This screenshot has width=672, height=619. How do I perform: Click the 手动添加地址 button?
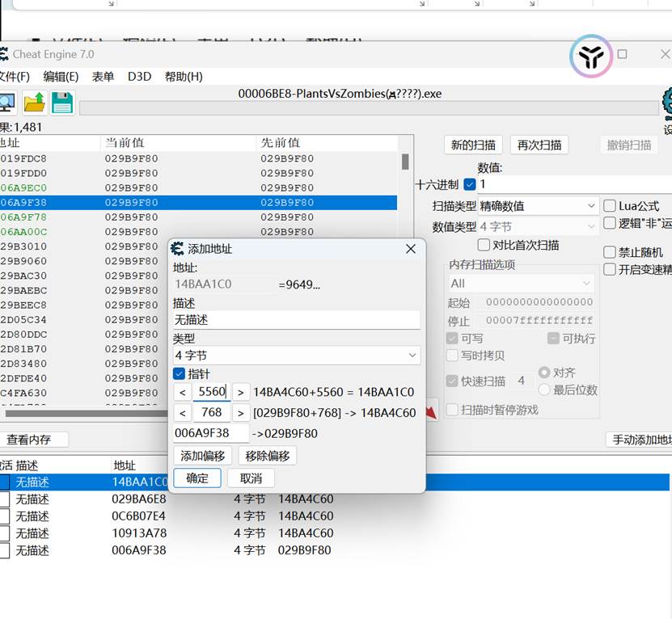click(640, 440)
